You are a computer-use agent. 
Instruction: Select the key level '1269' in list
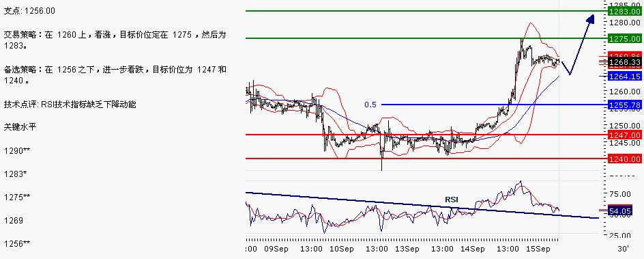click(x=14, y=221)
